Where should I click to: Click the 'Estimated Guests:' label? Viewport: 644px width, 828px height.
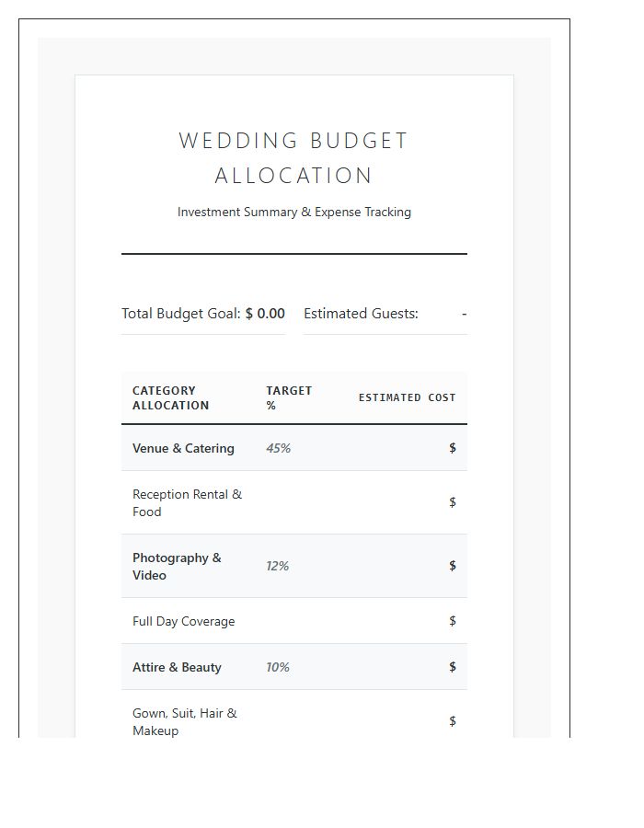[361, 314]
